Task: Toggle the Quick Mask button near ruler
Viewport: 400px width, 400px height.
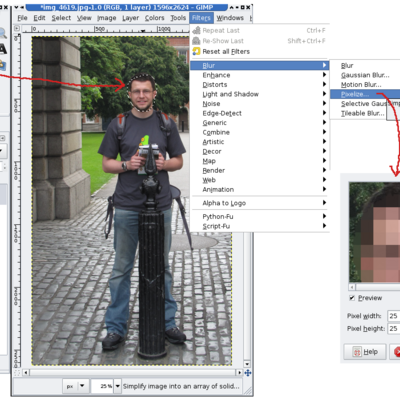Action: point(17,373)
